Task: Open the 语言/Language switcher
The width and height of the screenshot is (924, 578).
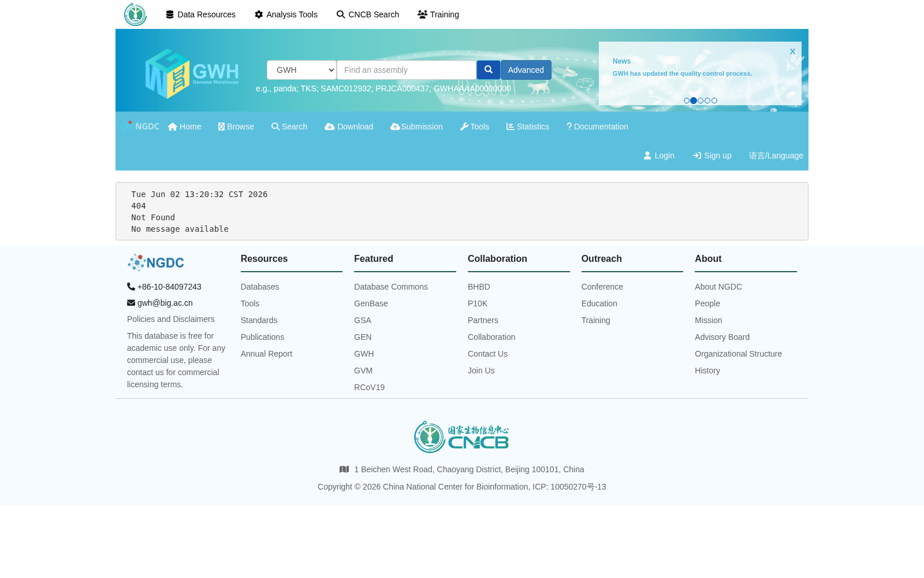Action: coord(776,155)
